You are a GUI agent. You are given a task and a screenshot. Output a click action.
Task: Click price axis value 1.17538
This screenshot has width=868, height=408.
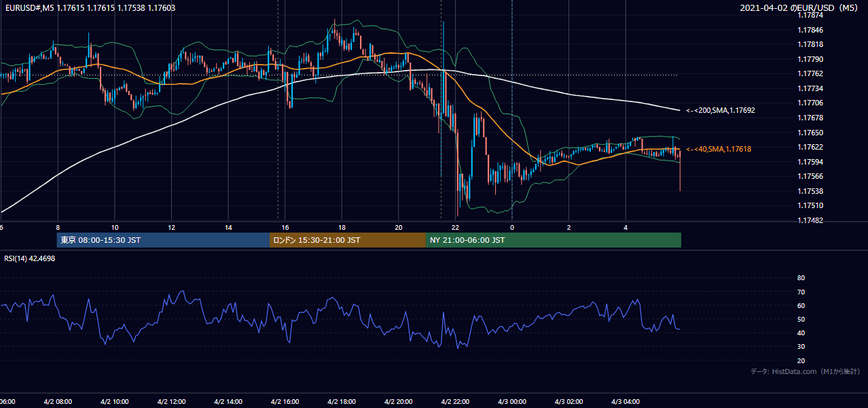[809, 191]
